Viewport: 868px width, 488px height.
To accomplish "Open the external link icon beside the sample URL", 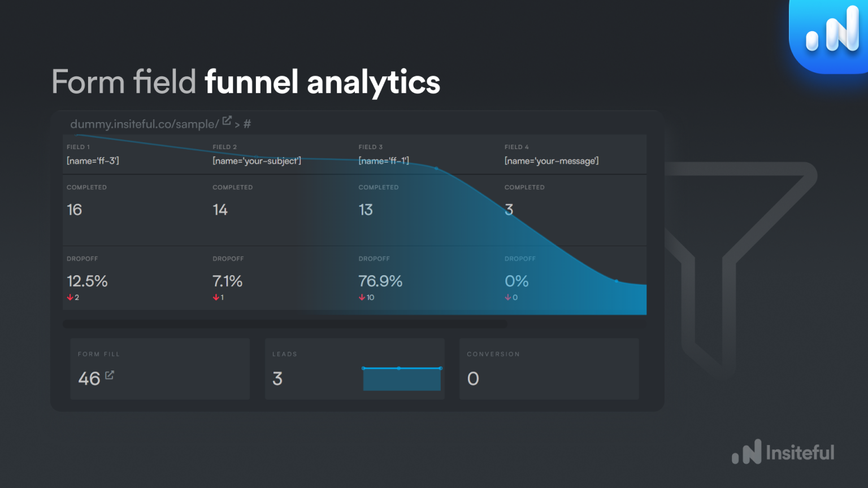I will [x=227, y=120].
